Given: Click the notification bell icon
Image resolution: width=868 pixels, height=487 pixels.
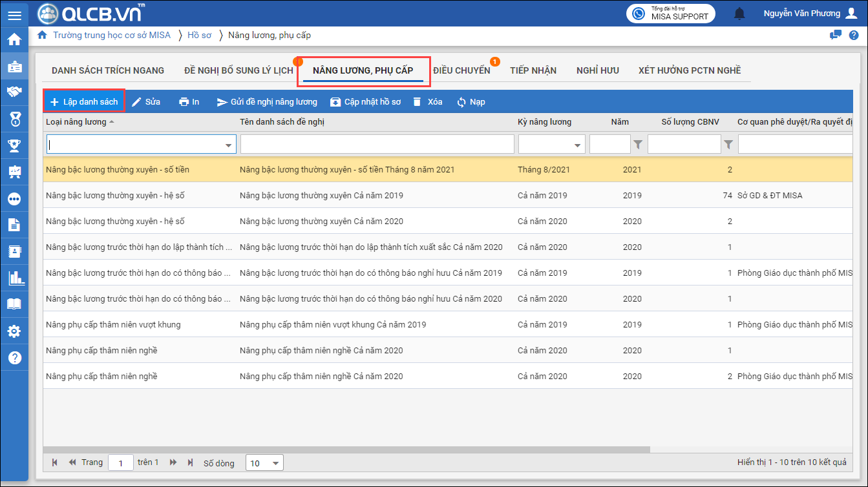Looking at the screenshot, I should tap(739, 14).
